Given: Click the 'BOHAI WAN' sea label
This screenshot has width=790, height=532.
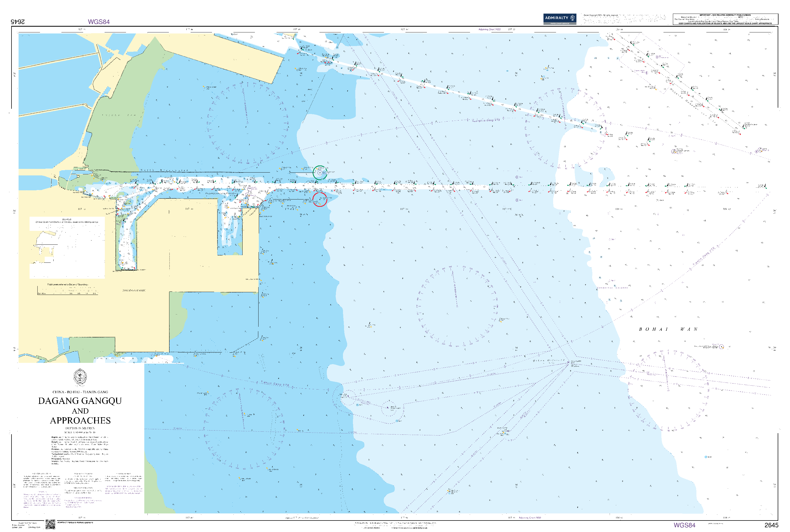Looking at the screenshot, I should pos(668,329).
